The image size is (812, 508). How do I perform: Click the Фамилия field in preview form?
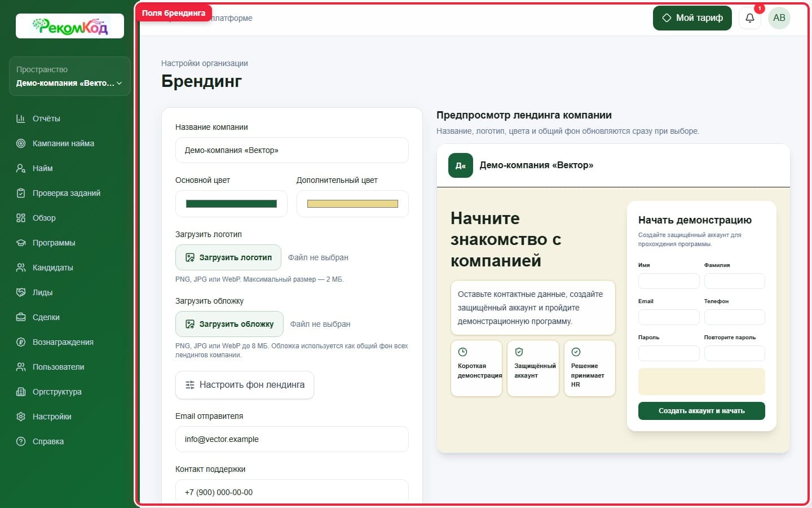point(735,281)
